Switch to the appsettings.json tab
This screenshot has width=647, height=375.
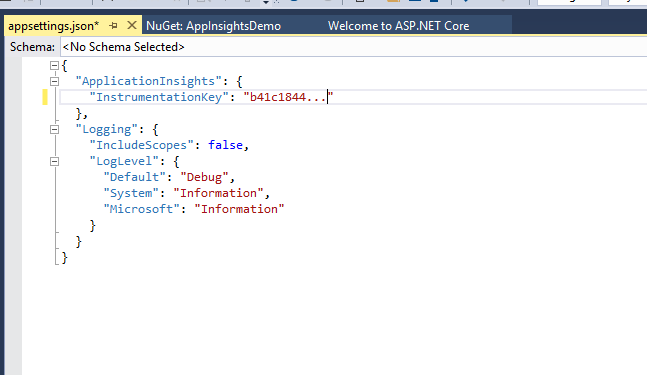[x=54, y=26]
